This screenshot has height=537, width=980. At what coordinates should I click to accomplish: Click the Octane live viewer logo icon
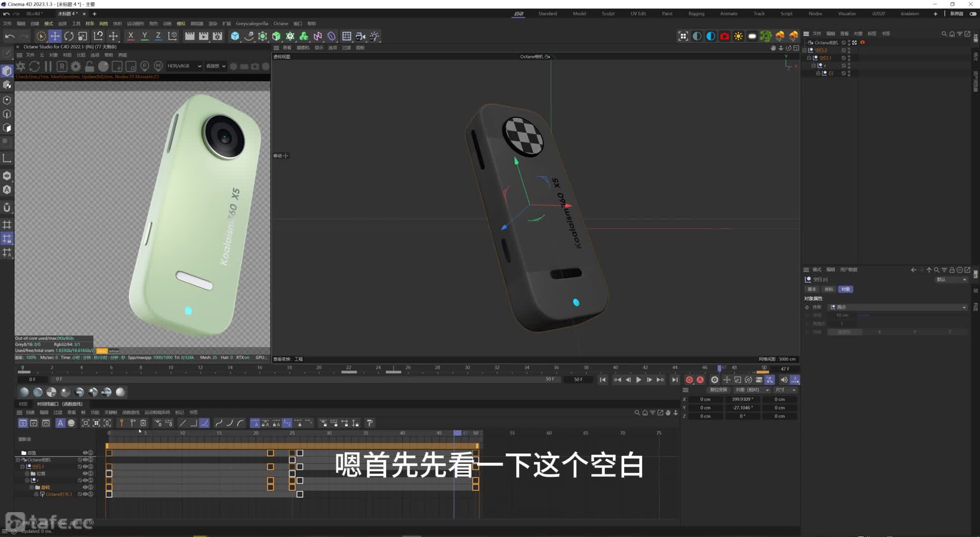click(x=20, y=66)
